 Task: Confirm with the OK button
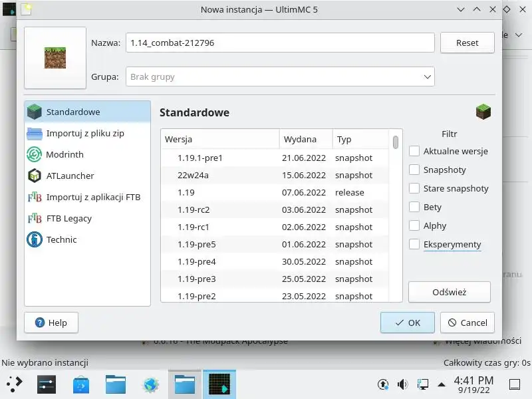(408, 323)
